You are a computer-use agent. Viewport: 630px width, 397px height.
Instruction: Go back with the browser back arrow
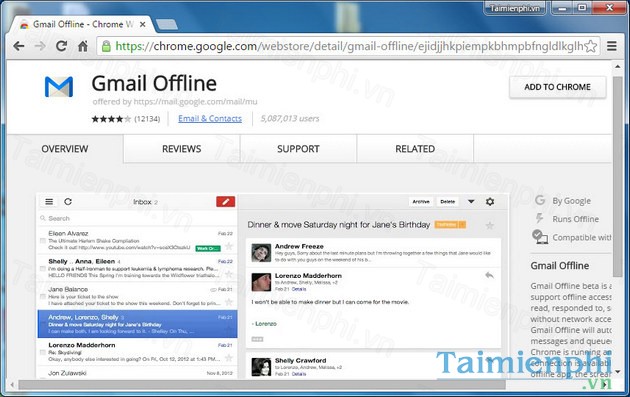[x=18, y=46]
